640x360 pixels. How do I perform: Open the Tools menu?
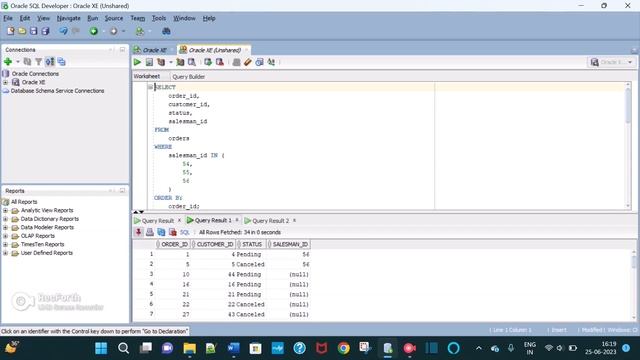(159, 18)
